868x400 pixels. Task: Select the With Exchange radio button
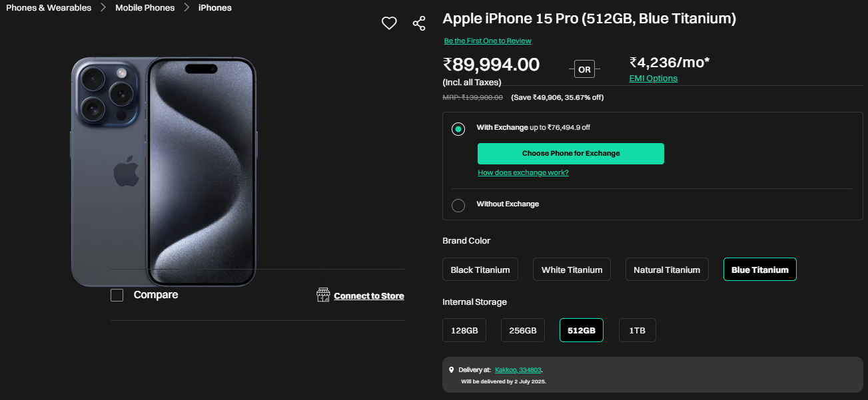click(x=458, y=129)
